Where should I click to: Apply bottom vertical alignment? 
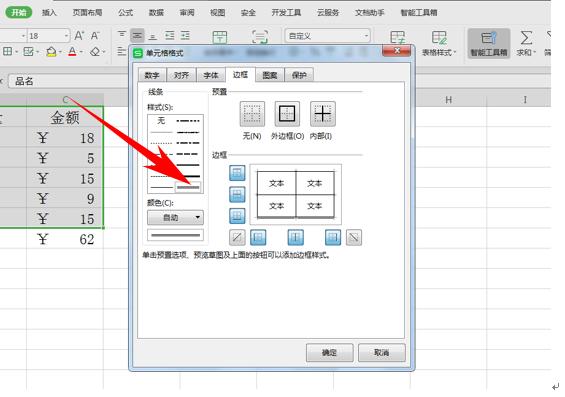(x=153, y=36)
